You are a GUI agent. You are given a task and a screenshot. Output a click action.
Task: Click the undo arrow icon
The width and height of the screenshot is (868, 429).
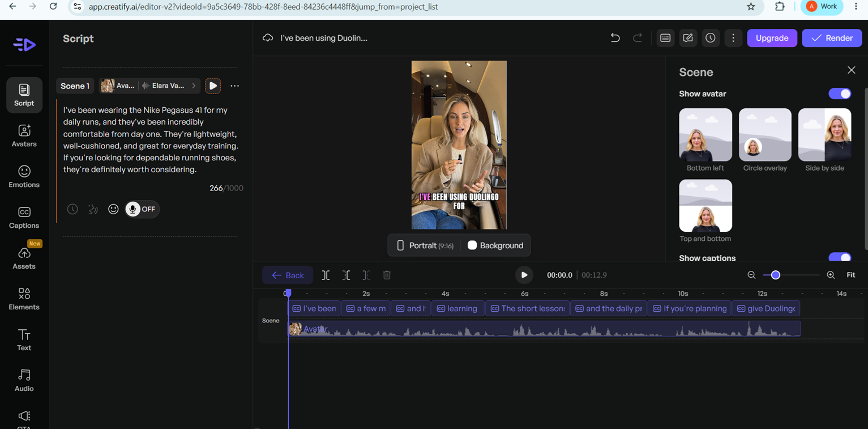pos(615,38)
